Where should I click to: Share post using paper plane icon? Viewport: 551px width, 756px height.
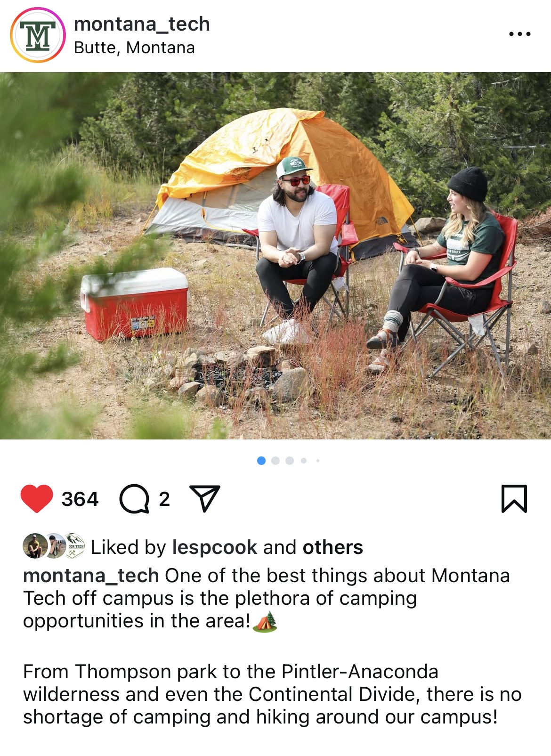(x=205, y=498)
